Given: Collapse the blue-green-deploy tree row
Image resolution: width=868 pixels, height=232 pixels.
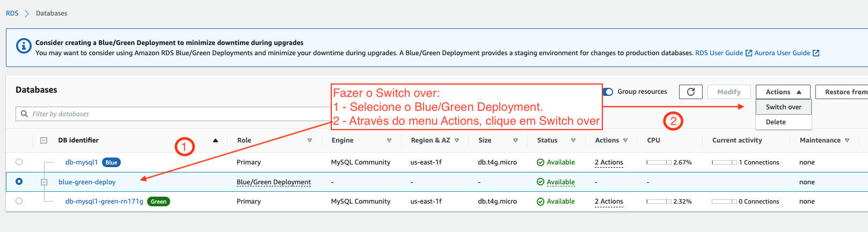Looking at the screenshot, I should point(44,182).
